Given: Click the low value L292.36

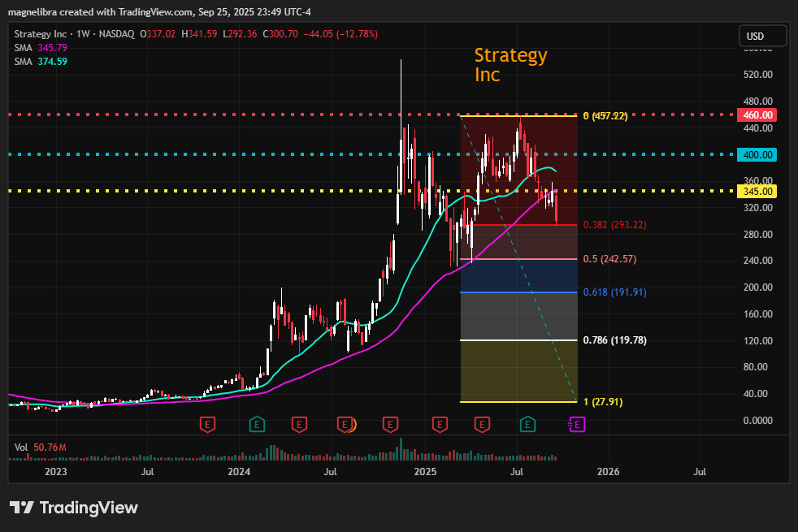Looking at the screenshot, I should click(240, 34).
